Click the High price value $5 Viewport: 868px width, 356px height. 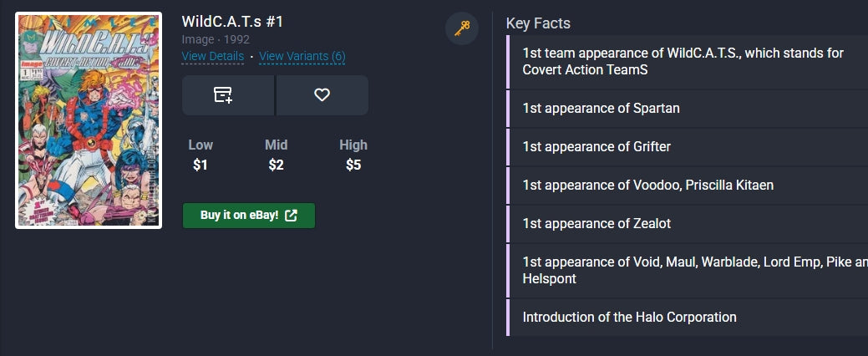click(353, 165)
